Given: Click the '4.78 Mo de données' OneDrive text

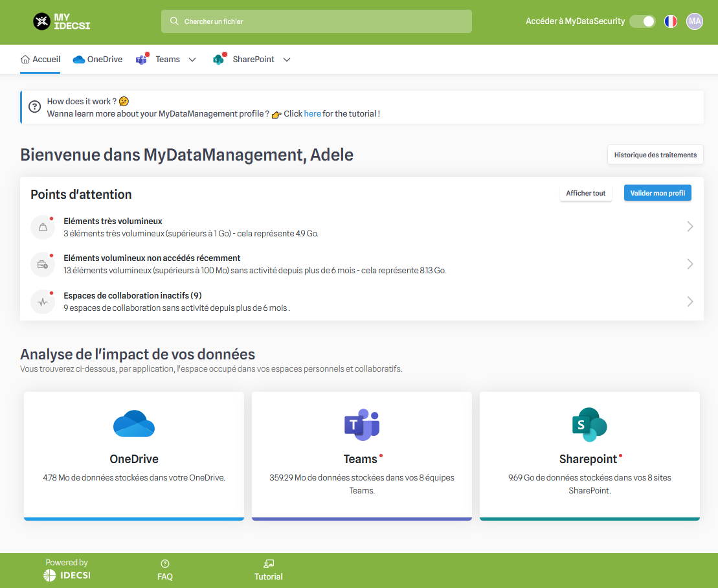Looking at the screenshot, I should click(134, 478).
